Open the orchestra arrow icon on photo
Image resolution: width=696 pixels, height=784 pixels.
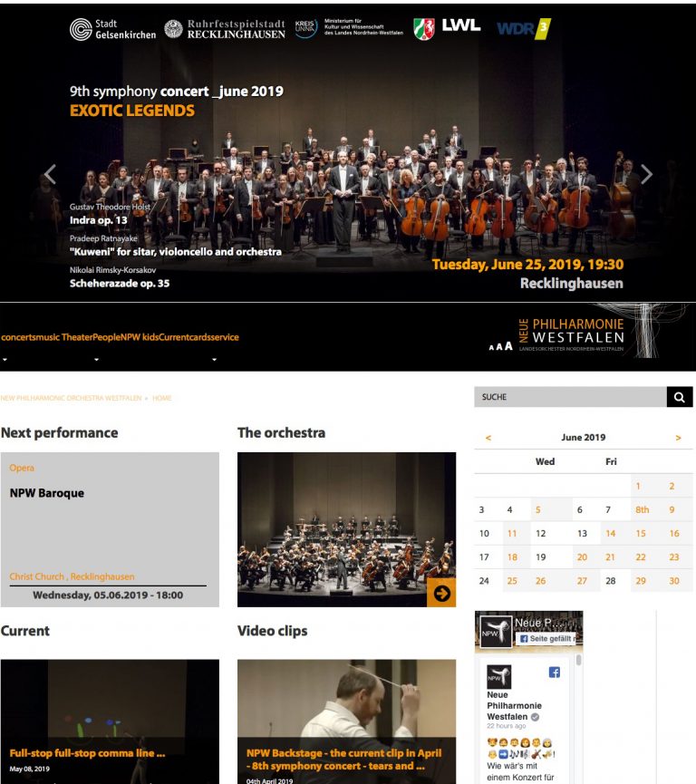[x=441, y=593]
